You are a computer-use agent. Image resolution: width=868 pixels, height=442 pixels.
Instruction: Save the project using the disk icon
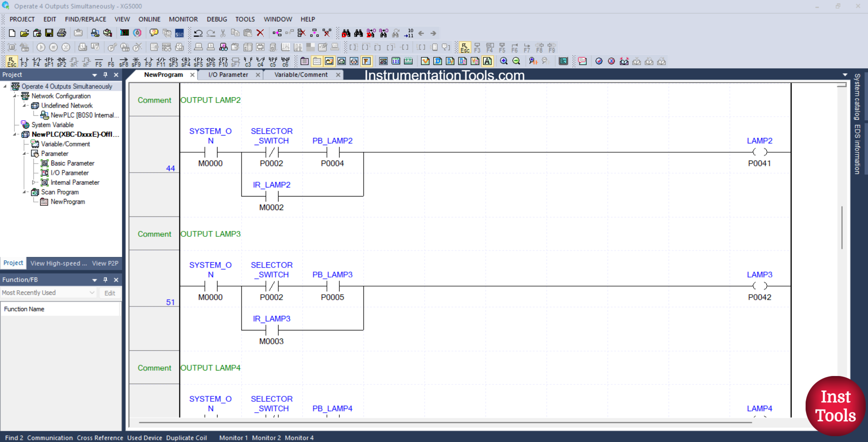click(x=49, y=33)
